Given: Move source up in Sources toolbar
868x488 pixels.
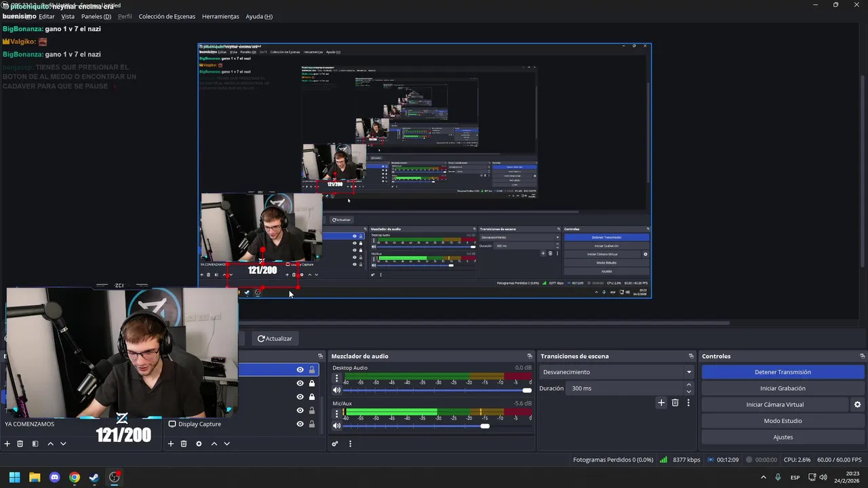Looking at the screenshot, I should point(214,444).
